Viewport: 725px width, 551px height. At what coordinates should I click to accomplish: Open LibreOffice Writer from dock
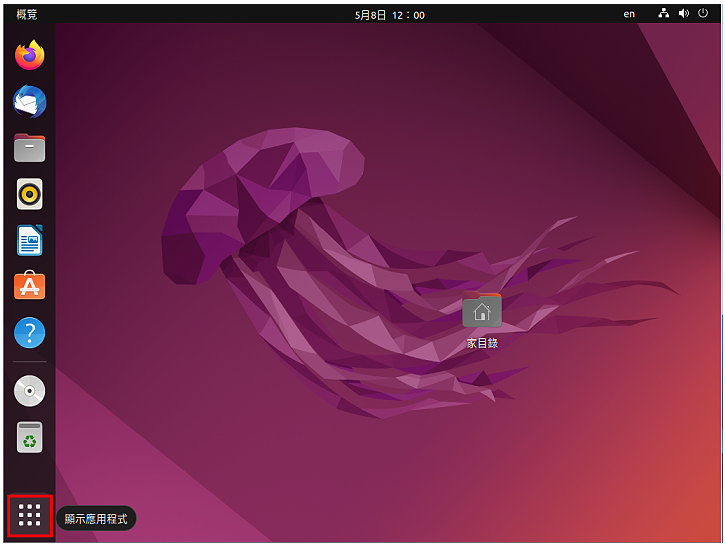click(30, 240)
